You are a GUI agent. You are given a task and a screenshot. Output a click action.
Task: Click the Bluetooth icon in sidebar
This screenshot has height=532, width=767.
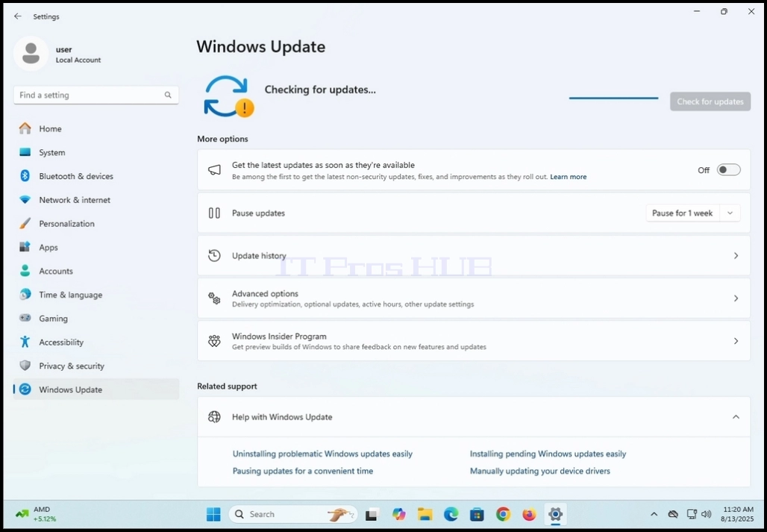(x=25, y=176)
